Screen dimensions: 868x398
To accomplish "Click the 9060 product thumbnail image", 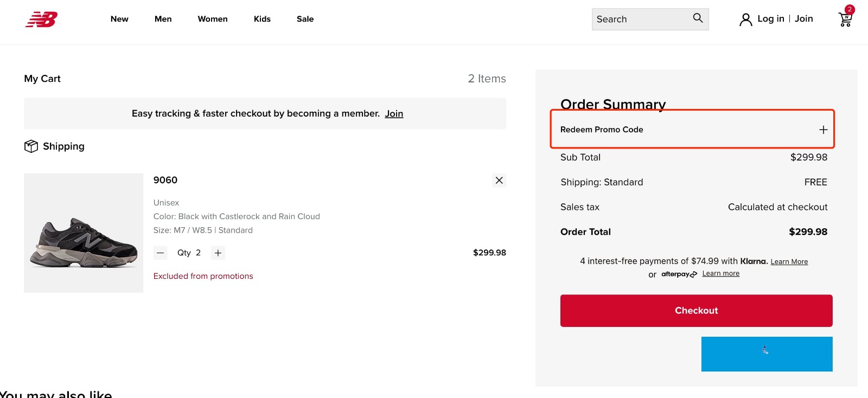I will (x=83, y=233).
